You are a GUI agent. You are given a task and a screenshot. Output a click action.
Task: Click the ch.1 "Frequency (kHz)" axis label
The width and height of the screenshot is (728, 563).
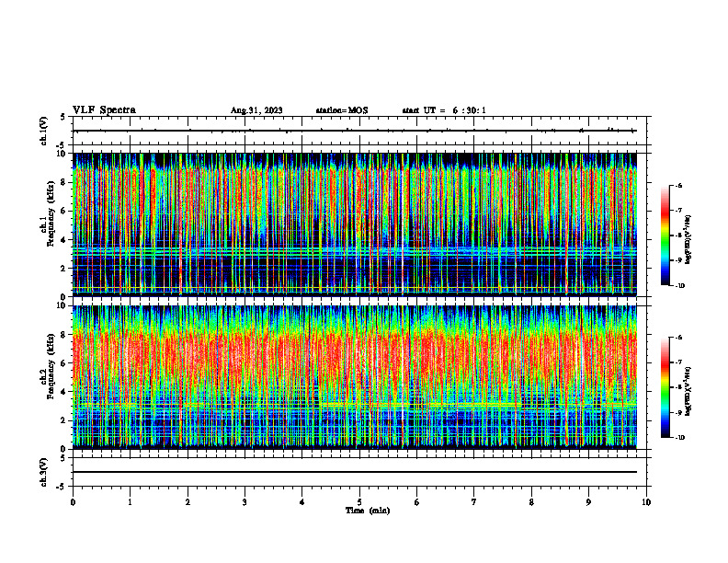coord(51,214)
